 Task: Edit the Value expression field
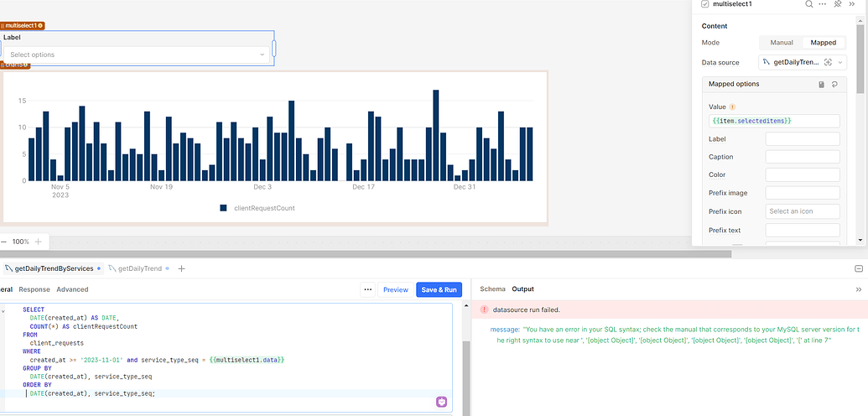point(774,121)
